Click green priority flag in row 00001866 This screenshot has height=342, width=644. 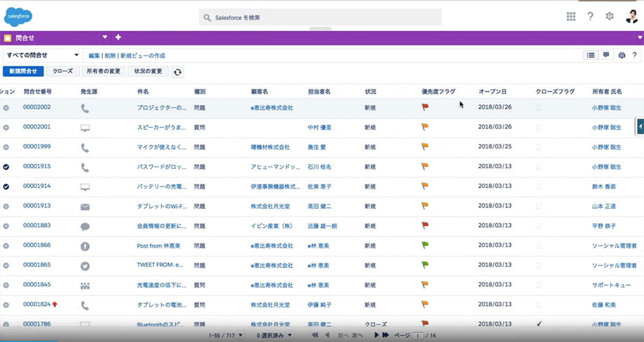(425, 245)
